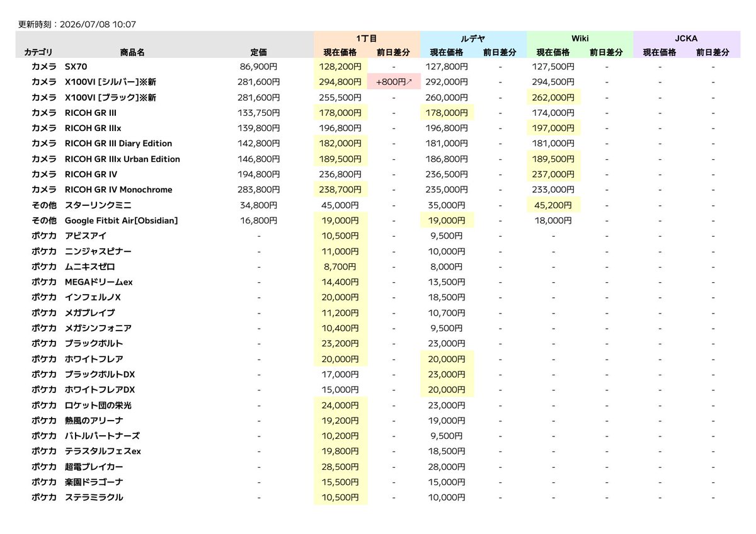Click the 262,000円 Wiki price cell
756x534 pixels.
(x=554, y=98)
